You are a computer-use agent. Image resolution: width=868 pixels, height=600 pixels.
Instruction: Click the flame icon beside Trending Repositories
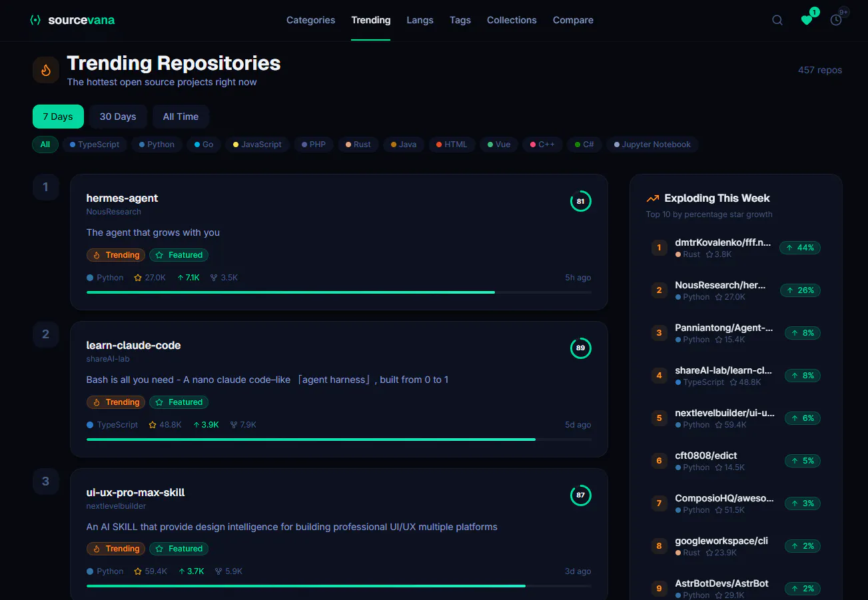point(46,70)
